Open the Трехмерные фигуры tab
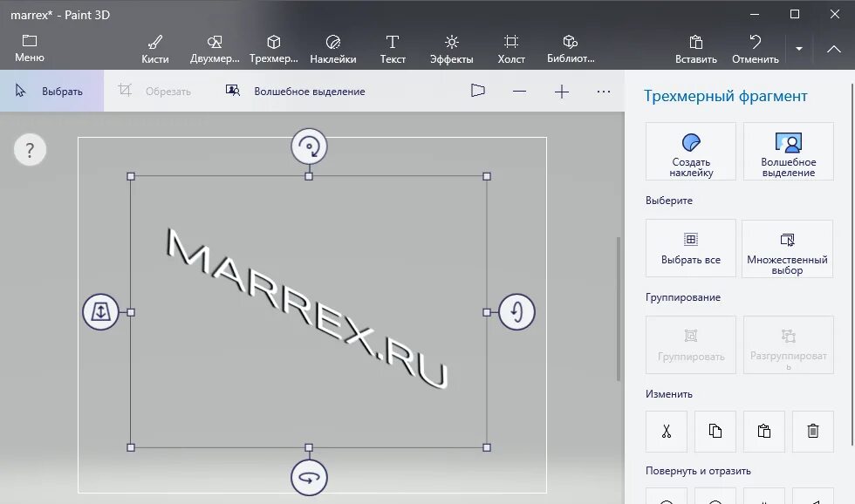The image size is (855, 504). 274,50
